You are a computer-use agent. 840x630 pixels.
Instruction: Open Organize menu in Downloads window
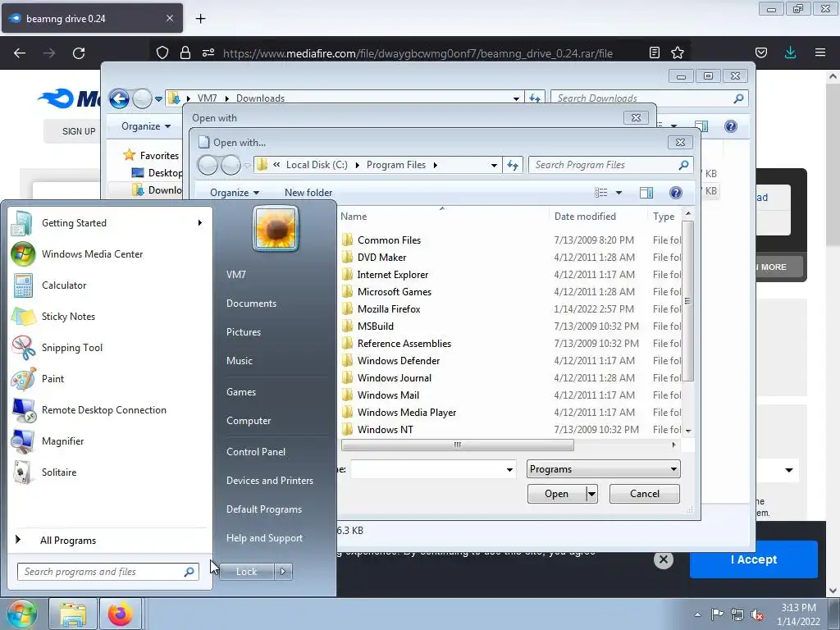146,126
